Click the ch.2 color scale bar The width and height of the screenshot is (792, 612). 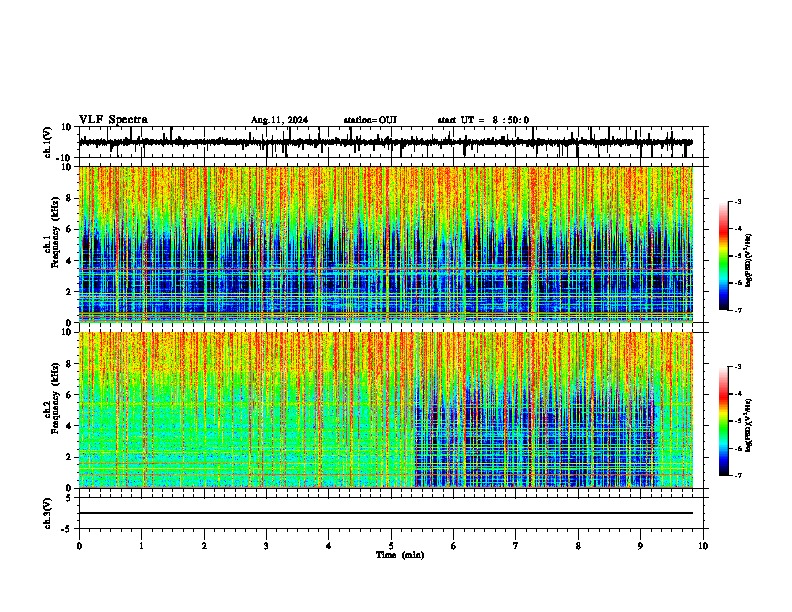[724, 421]
